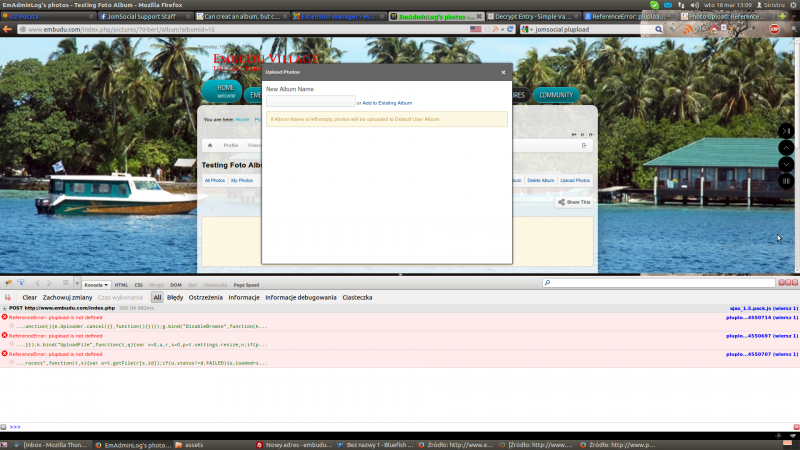Filter console by Ciasteczka

(x=357, y=297)
